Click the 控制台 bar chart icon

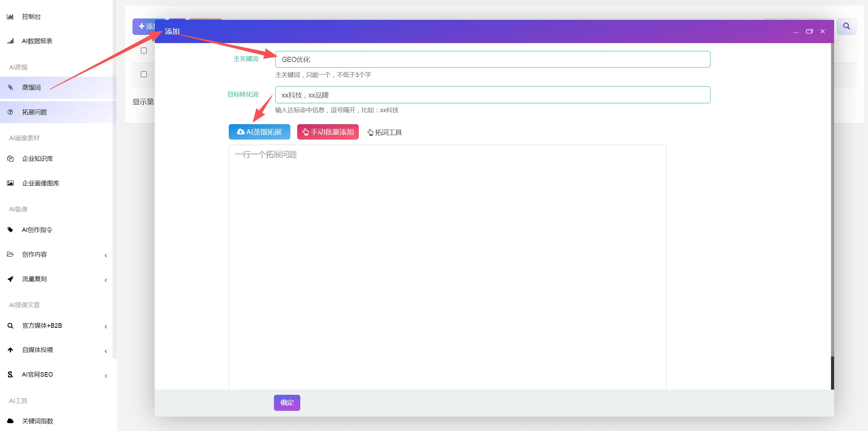10,16
